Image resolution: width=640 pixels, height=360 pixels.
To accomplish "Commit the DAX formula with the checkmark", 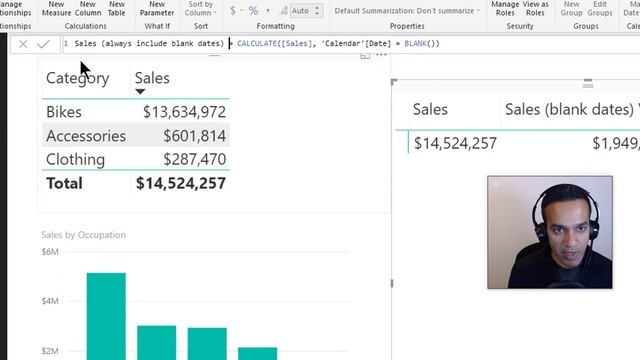I will tap(43, 44).
